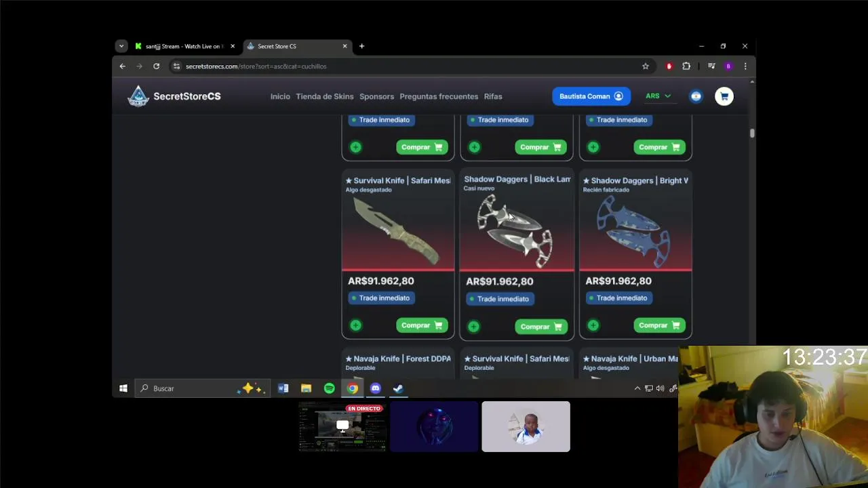Add Shadow Daggers Black Laminate with plus icon

pos(474,327)
